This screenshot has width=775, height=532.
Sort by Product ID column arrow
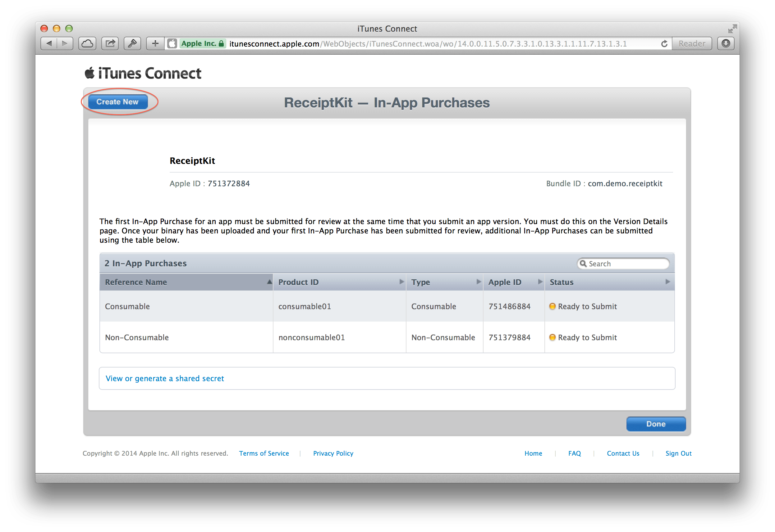401,282
